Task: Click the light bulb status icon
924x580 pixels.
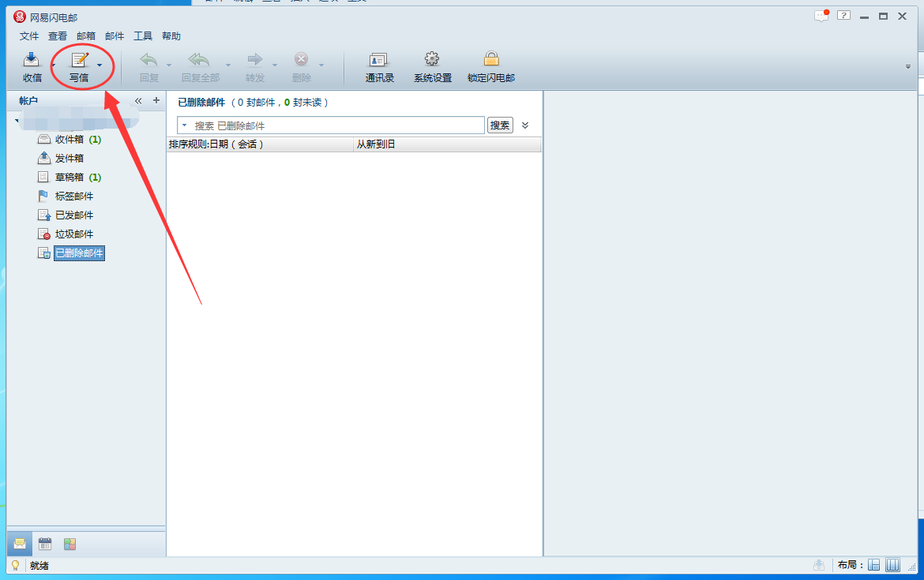Action: click(16, 565)
